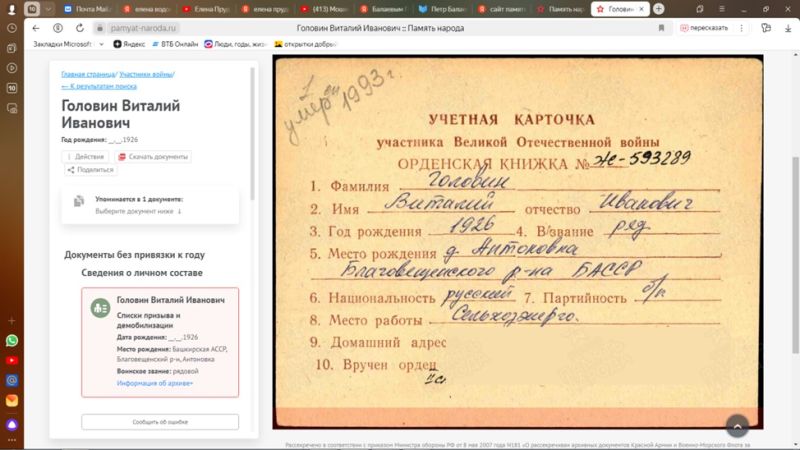
Task: Add a sidebar app with plus
Action: tap(12, 321)
